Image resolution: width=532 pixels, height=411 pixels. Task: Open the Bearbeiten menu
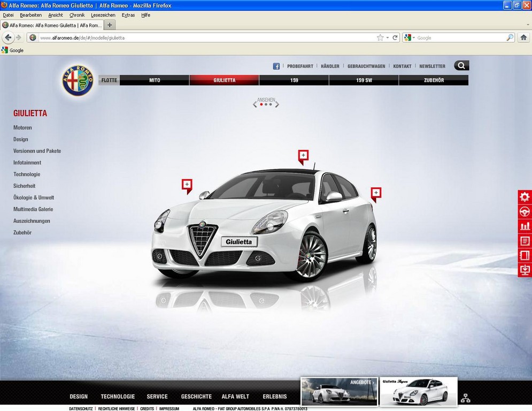(31, 15)
